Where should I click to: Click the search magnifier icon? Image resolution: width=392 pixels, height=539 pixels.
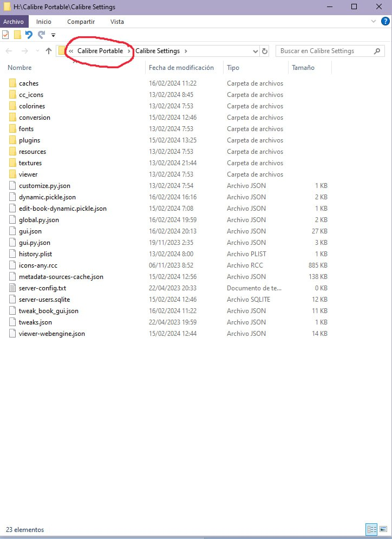point(377,51)
